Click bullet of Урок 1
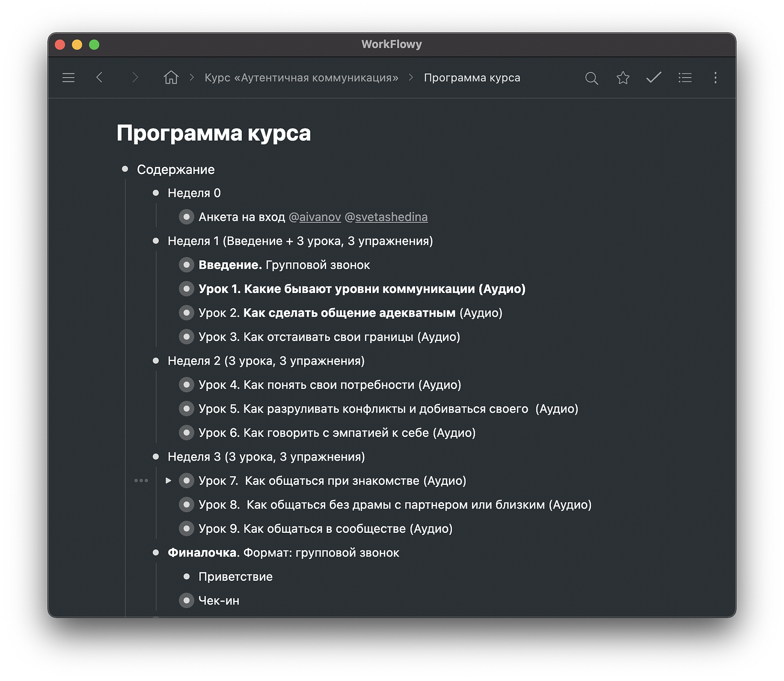This screenshot has height=681, width=784. click(x=186, y=289)
